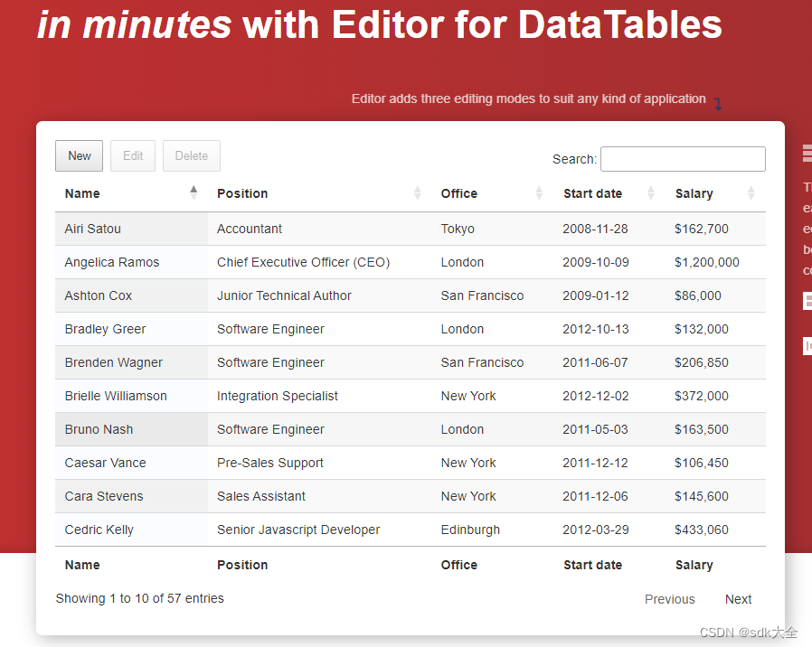Select the Cedric Kelly name cell
The height and width of the screenshot is (647, 812).
(x=131, y=530)
